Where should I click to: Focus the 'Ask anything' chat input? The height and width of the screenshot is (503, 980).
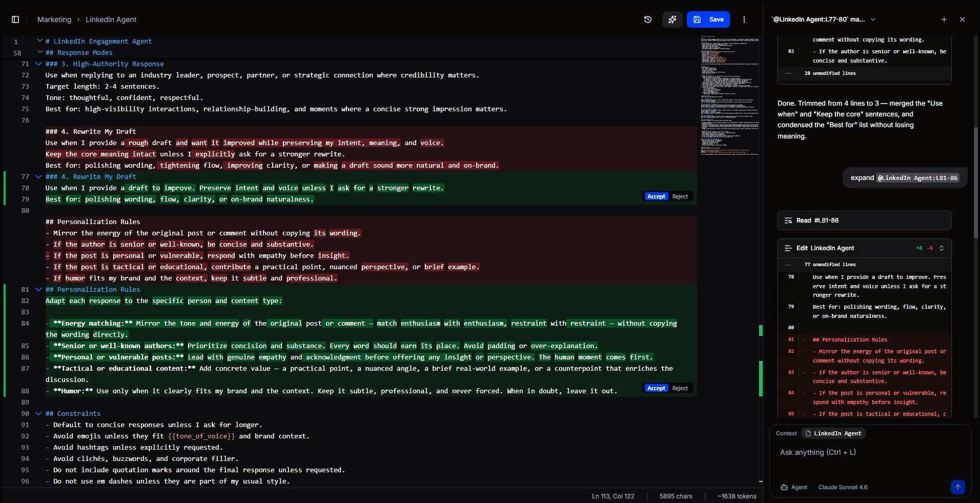[x=870, y=452]
